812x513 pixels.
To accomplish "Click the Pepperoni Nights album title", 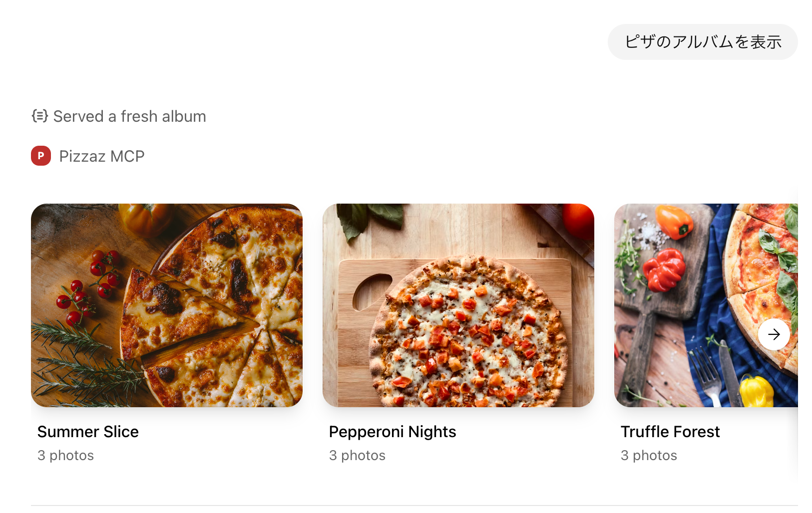I will pyautogui.click(x=392, y=432).
